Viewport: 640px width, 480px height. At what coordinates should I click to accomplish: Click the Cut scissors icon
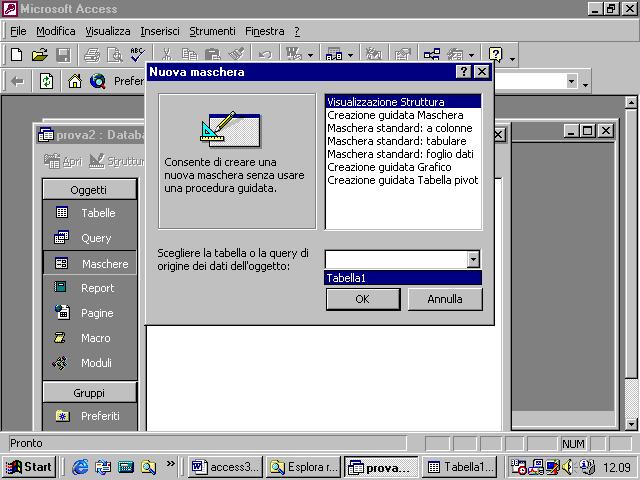point(167,55)
